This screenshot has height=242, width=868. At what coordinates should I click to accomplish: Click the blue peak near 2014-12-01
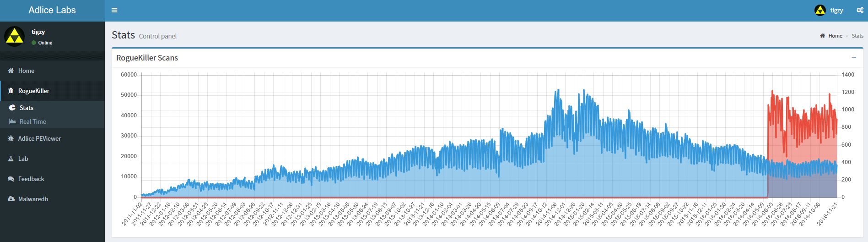(557, 91)
